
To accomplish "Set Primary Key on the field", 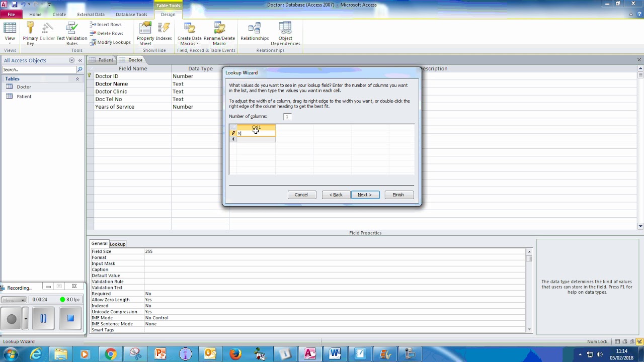I will (x=30, y=33).
